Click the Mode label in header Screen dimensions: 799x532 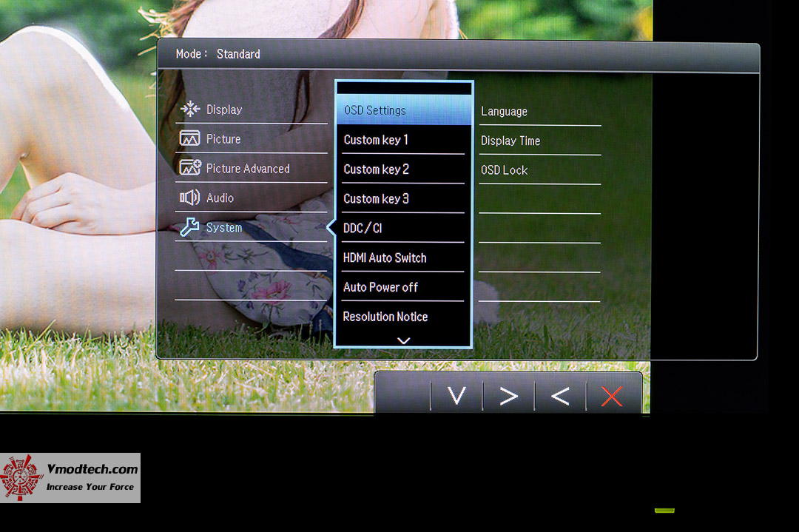pos(191,54)
